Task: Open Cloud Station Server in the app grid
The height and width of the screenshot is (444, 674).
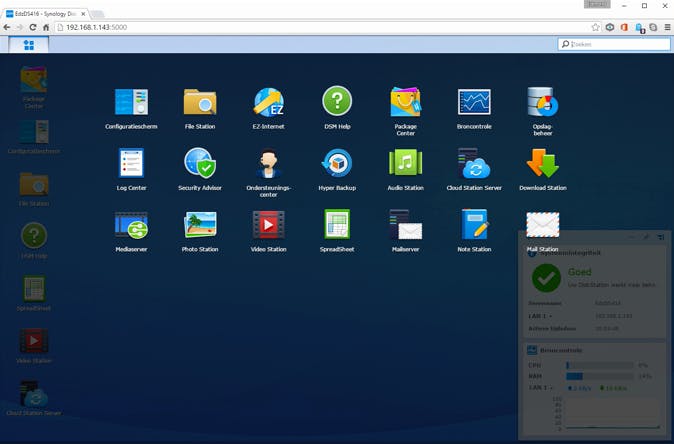Action: (474, 163)
